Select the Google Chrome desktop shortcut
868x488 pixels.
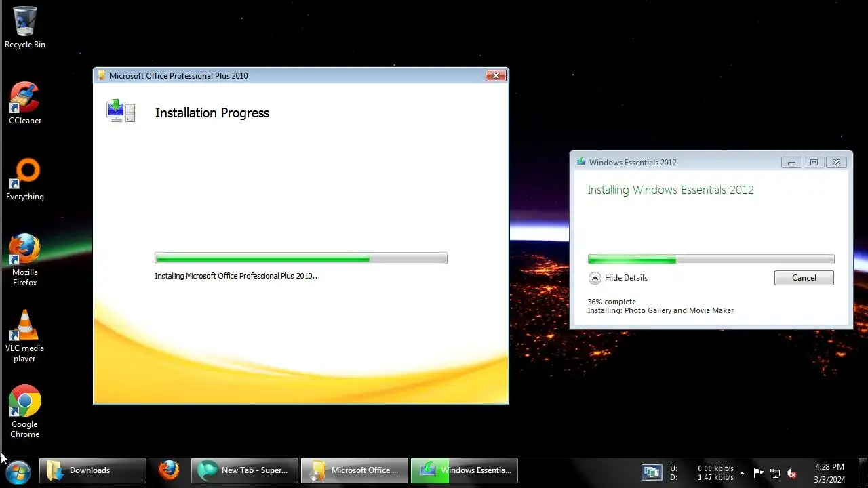pos(25,412)
